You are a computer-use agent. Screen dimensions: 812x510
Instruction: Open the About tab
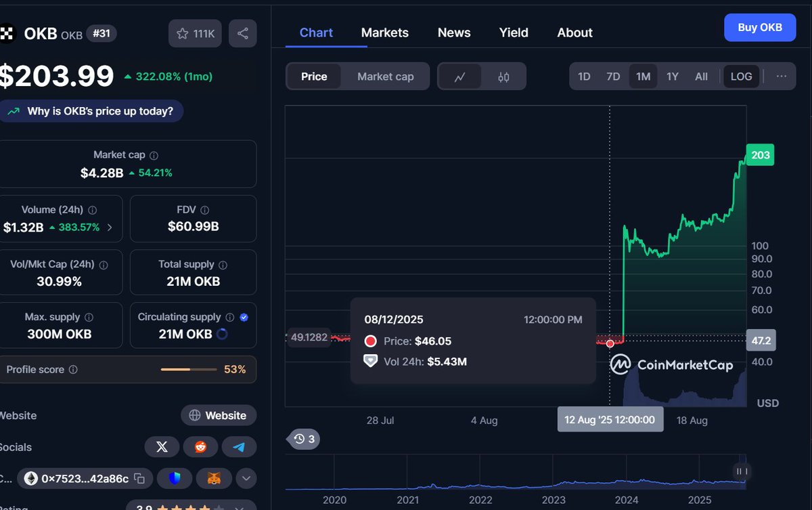(x=575, y=33)
